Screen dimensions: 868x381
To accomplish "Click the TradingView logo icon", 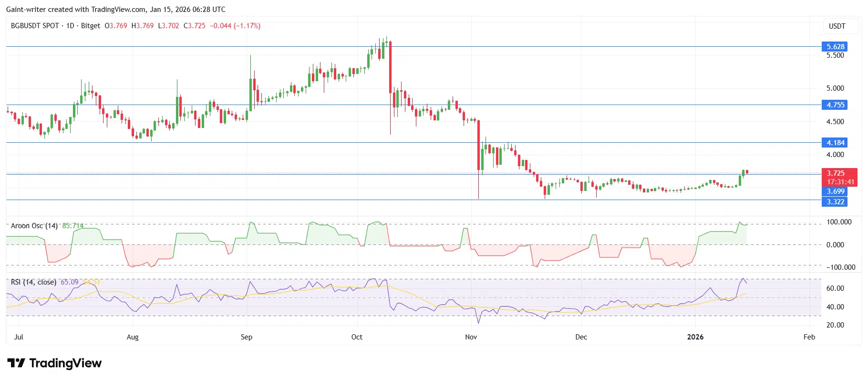I will click(x=16, y=363).
